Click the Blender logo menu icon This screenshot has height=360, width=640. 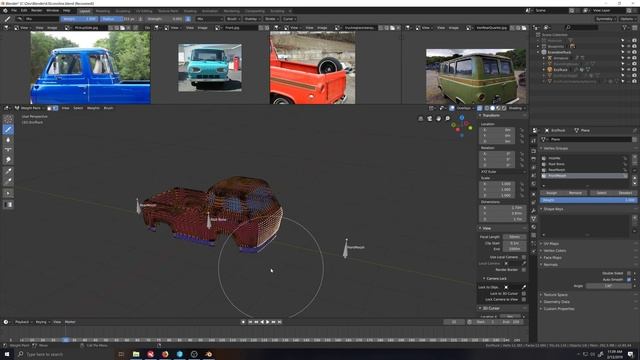pos(5,11)
